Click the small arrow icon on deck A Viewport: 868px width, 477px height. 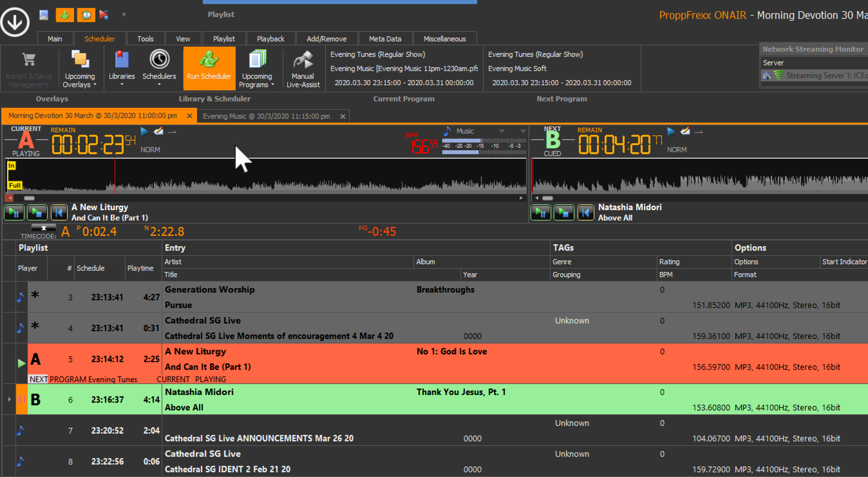click(x=172, y=132)
